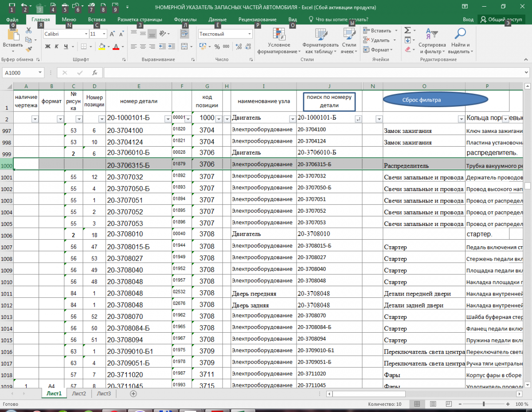Screen dimensions: 532x412
Task: Open the Текстовый number format dropdown
Action: click(x=249, y=34)
